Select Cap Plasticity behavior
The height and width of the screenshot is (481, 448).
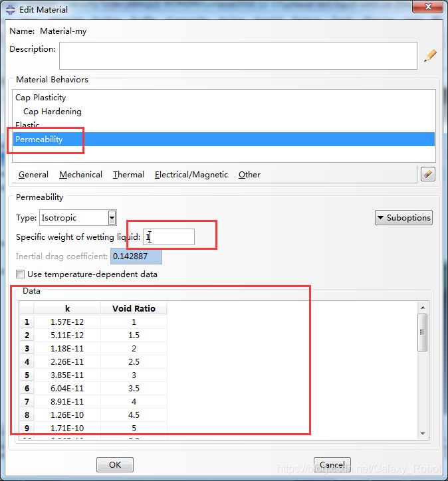click(x=41, y=98)
